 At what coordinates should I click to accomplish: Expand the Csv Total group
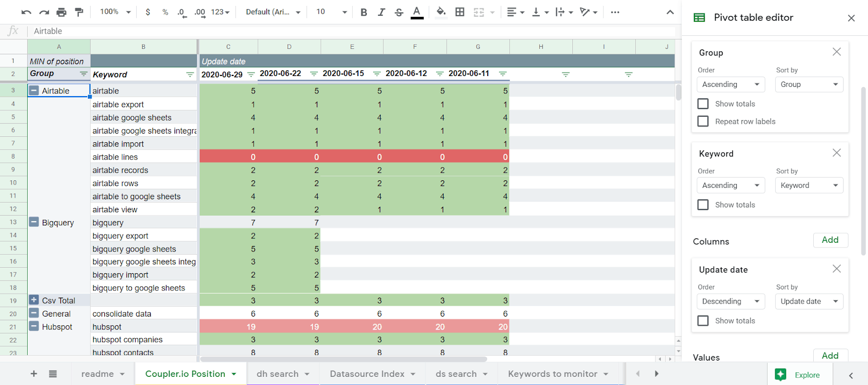click(34, 300)
